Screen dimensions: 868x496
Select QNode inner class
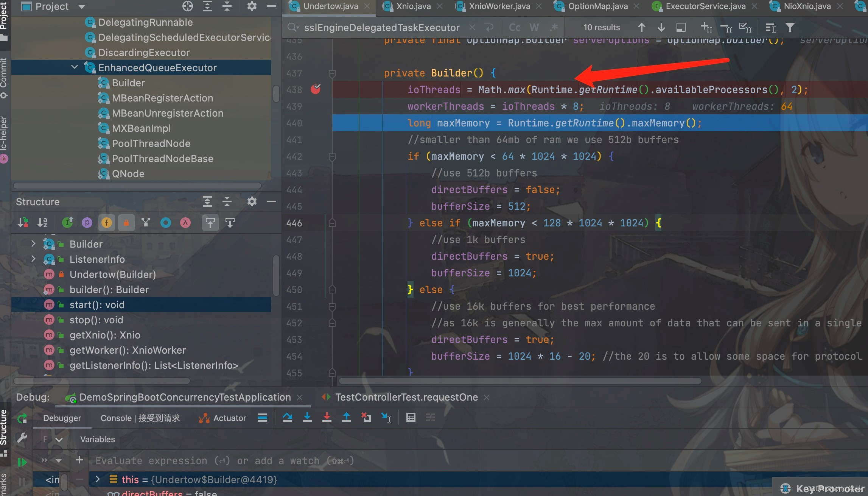(128, 174)
